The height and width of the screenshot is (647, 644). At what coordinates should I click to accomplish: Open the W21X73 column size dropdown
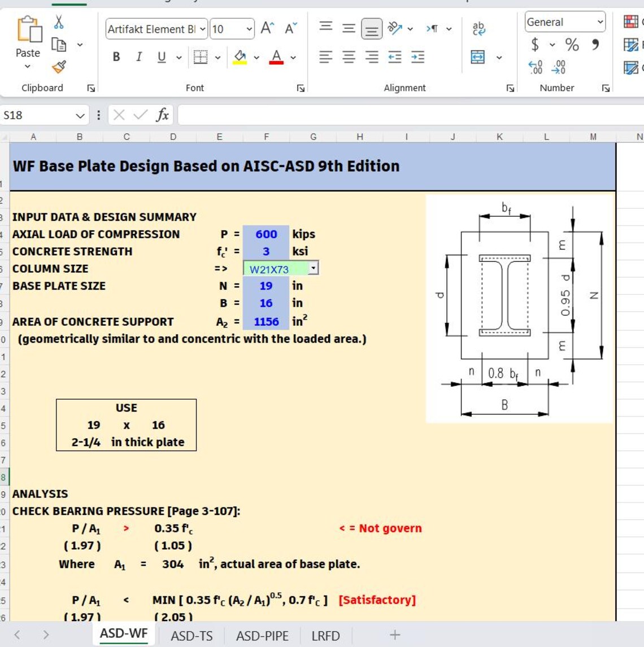tap(314, 268)
